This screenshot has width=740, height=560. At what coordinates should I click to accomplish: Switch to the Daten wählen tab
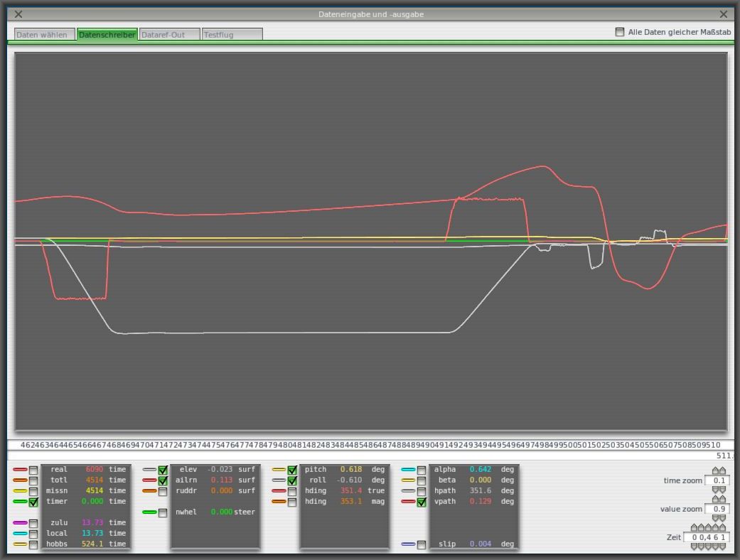pos(44,34)
